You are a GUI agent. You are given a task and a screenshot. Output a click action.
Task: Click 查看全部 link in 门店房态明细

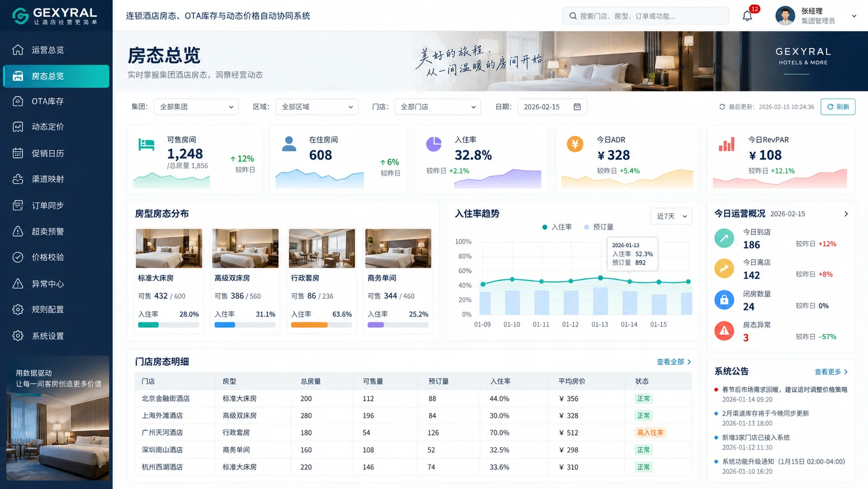674,362
